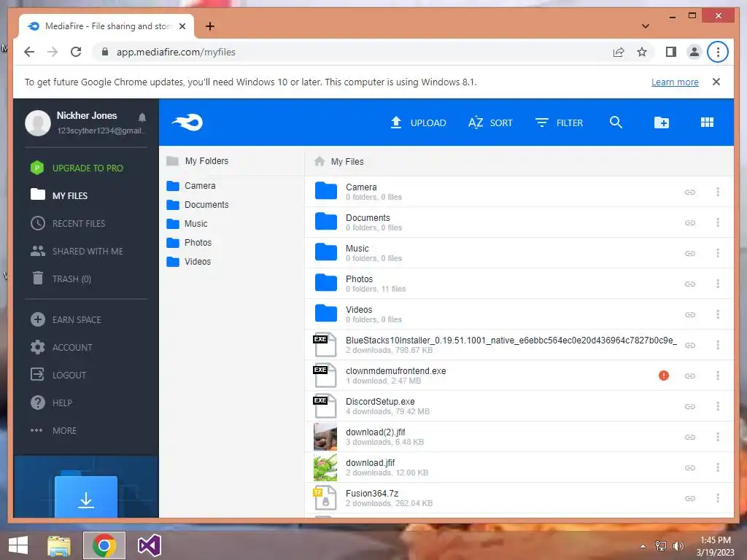This screenshot has height=560, width=747.
Task: Copy share link for DiscordSetup.exe
Action: (690, 406)
